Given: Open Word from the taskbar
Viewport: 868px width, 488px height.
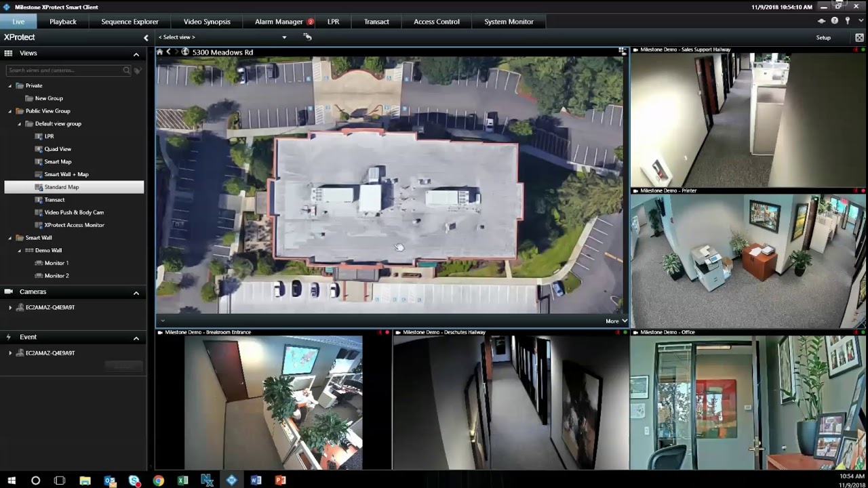Looking at the screenshot, I should 256,481.
